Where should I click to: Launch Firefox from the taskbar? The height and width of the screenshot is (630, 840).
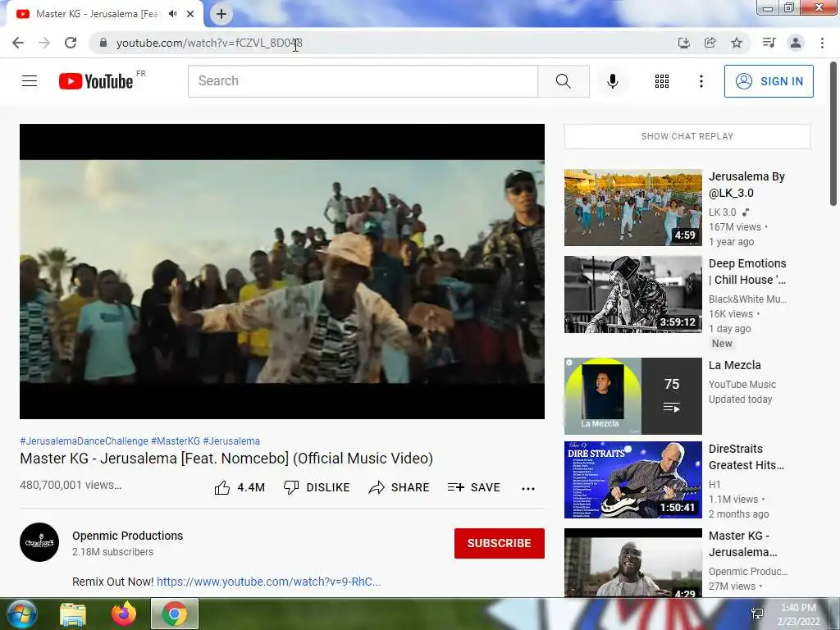coord(124,614)
